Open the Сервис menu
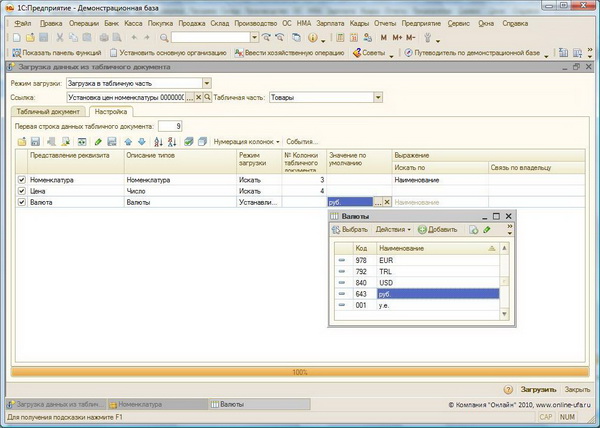600x428 pixels. (458, 23)
